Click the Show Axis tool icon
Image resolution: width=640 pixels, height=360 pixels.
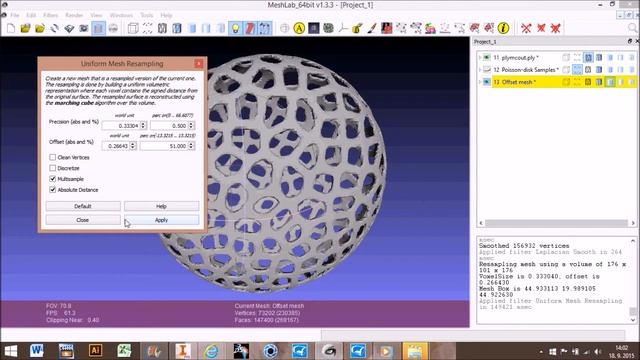(x=343, y=28)
